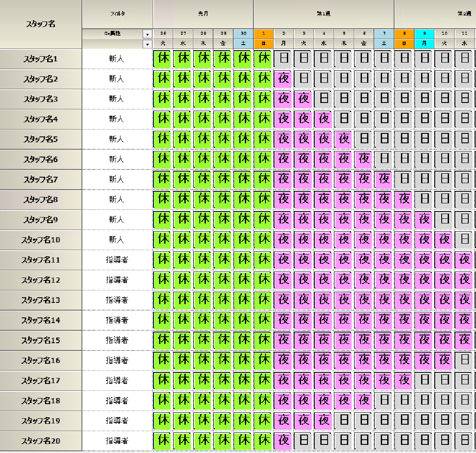Image resolution: width=476 pixels, height=453 pixels.
Task: Click スタッフ名20 日 shift on date 3
Action: (304, 441)
